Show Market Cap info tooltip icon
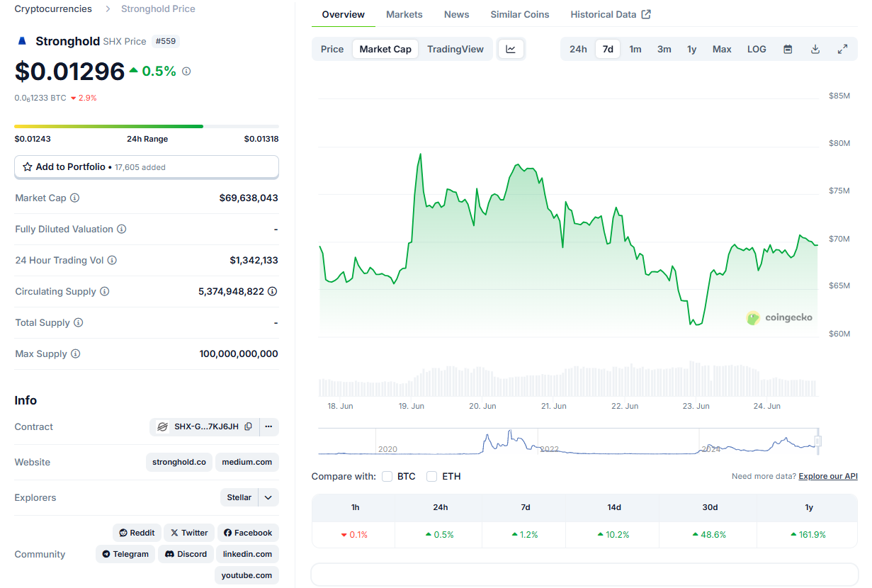This screenshot has width=872, height=588. 74,198
